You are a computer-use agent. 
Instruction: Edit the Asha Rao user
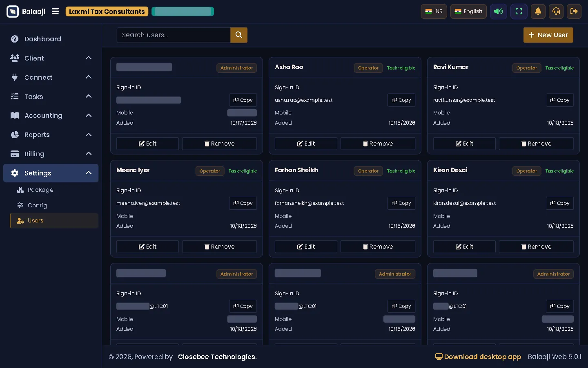[306, 144]
